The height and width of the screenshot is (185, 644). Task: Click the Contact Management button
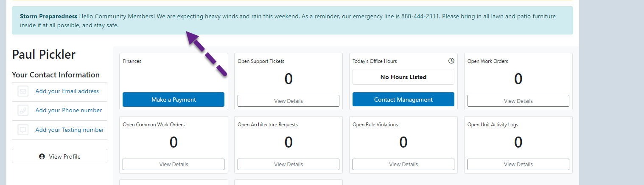tap(403, 100)
